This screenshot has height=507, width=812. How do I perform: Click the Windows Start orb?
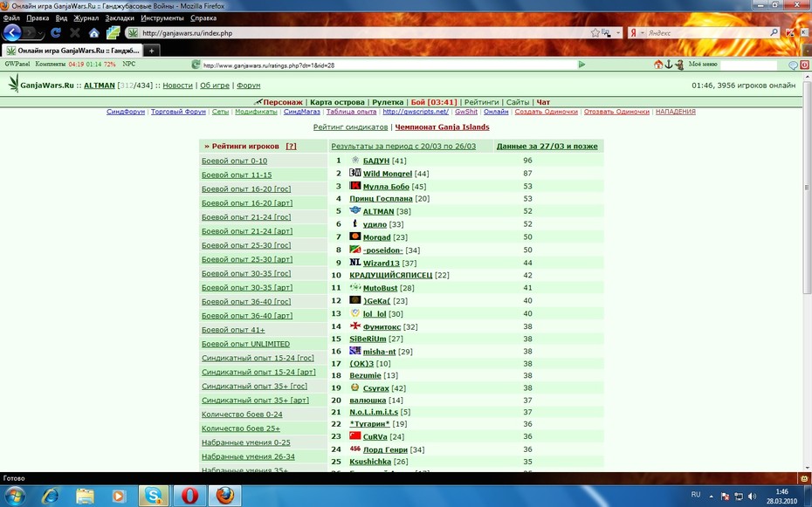(15, 497)
